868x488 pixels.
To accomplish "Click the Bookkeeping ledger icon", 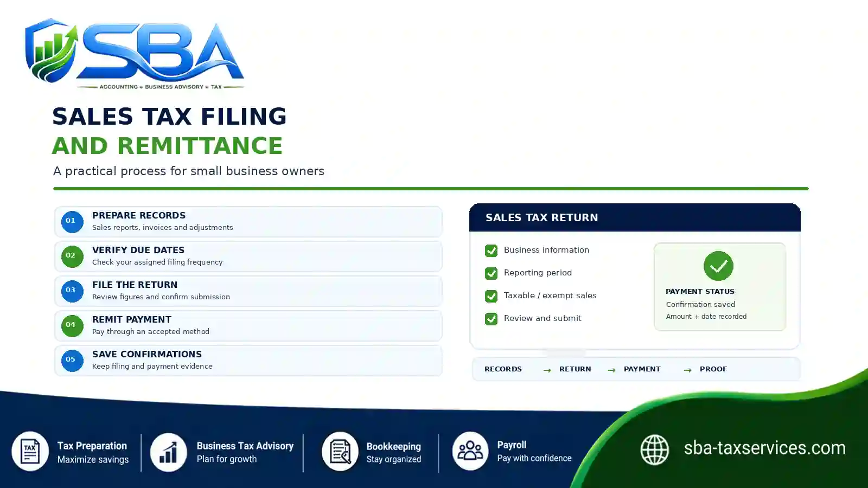I will (x=340, y=451).
